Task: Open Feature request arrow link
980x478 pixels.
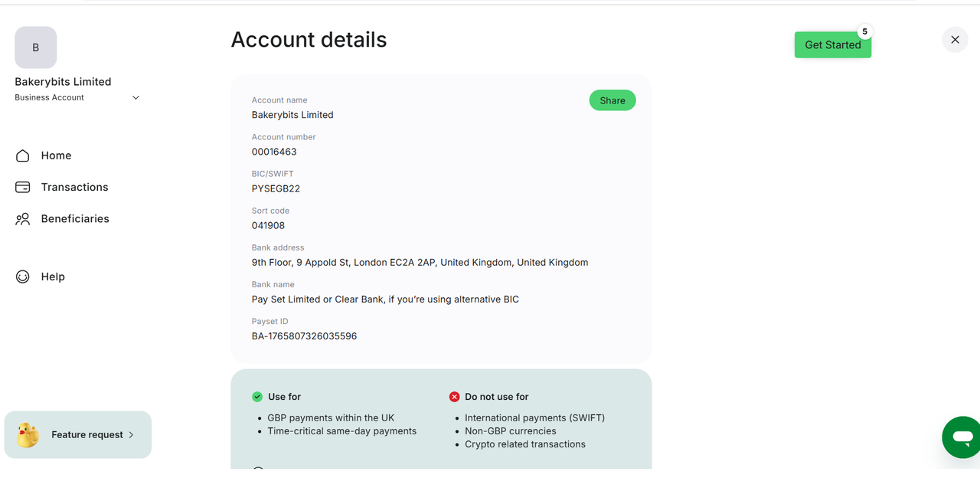Action: 131,435
